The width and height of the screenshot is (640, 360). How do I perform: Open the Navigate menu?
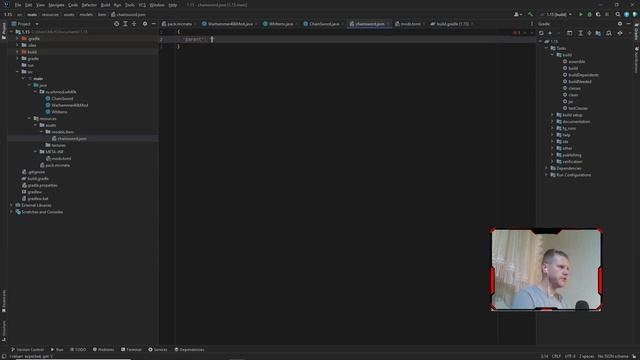coord(56,5)
